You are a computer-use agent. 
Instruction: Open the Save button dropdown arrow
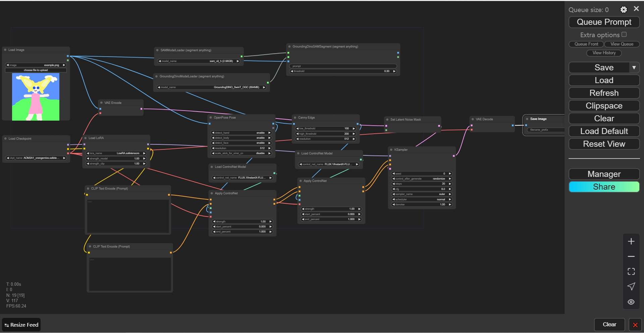(x=634, y=68)
